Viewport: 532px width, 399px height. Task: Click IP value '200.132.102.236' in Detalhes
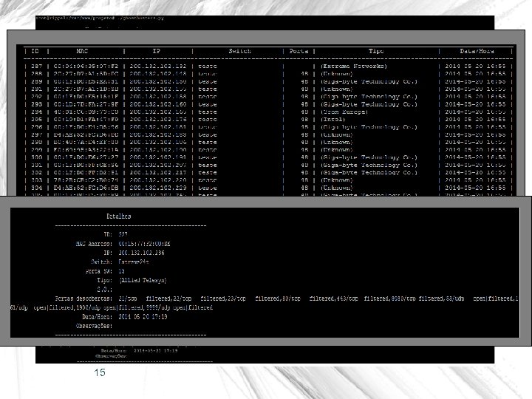141,253
